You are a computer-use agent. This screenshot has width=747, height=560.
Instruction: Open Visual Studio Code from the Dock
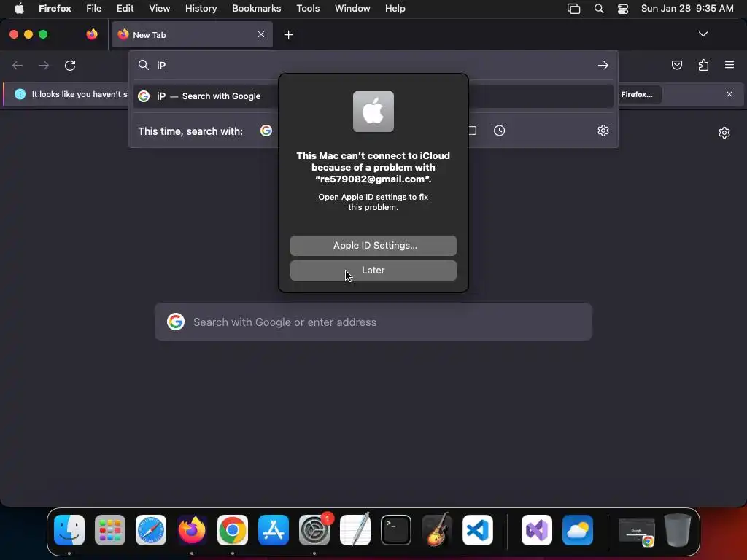coord(477,529)
